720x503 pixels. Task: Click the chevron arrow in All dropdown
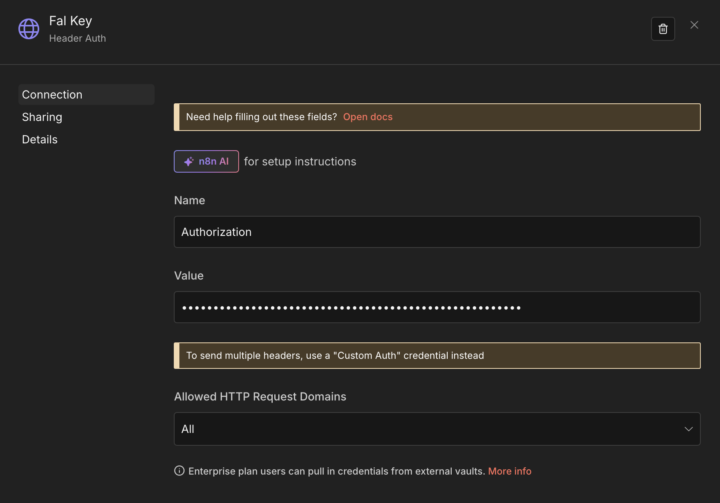click(688, 429)
